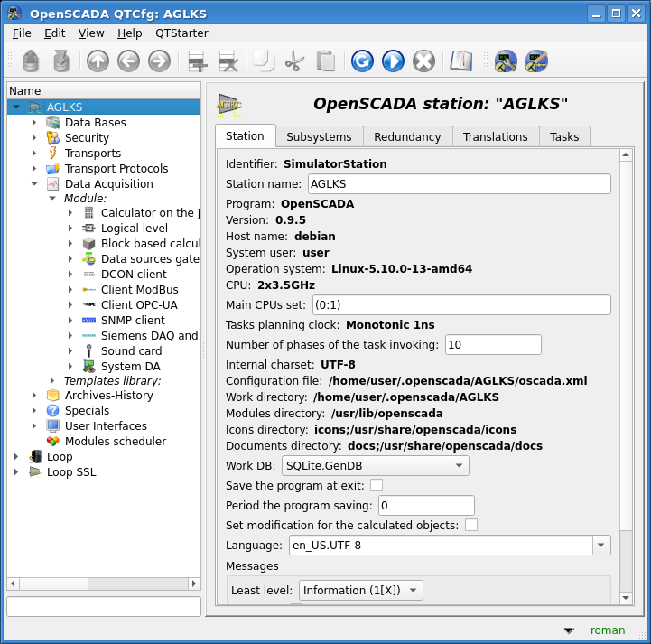The height and width of the screenshot is (644, 651).
Task: Open the Edit menu
Action: (x=54, y=33)
